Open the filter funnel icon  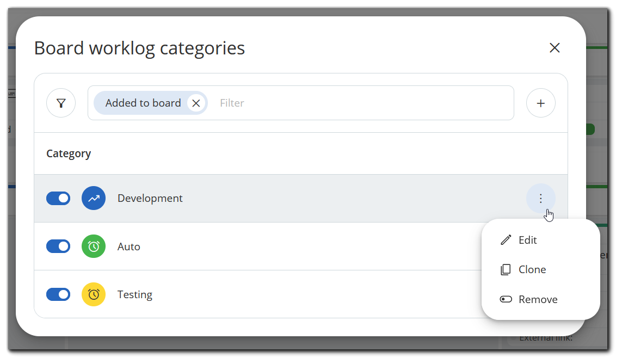(61, 103)
